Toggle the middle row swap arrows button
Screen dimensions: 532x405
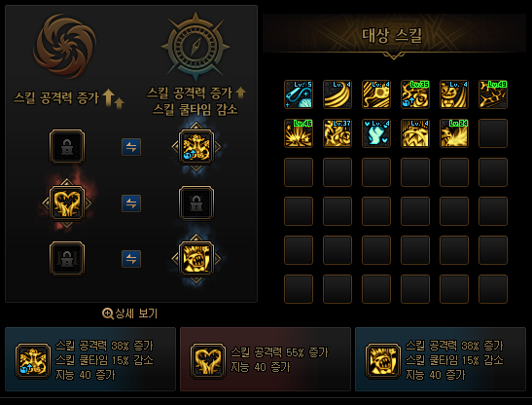[x=131, y=203]
